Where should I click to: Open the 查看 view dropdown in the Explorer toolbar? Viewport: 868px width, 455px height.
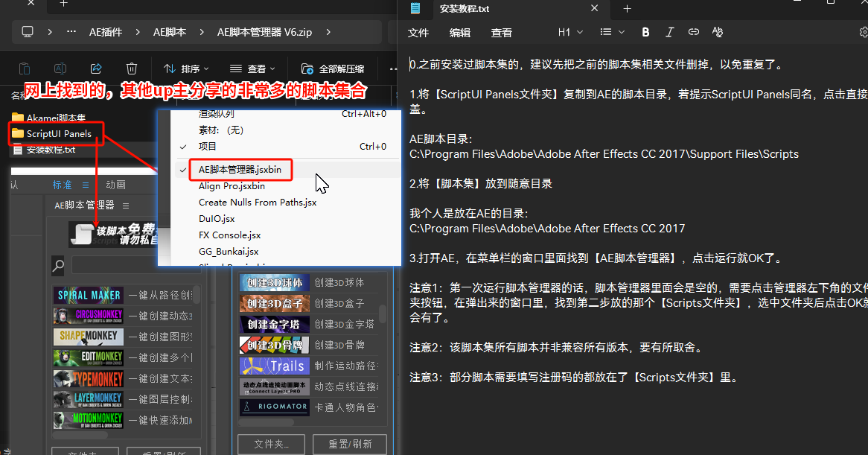click(x=252, y=69)
